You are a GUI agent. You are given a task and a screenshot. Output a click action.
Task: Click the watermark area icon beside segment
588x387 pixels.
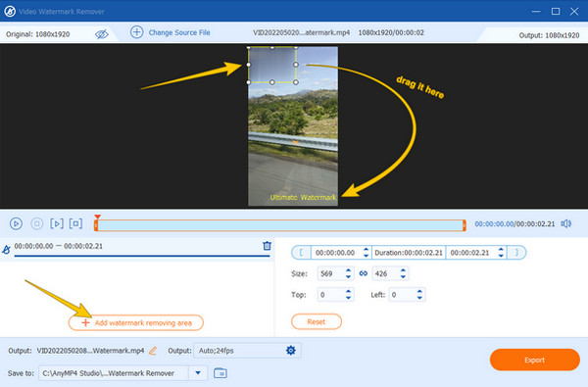6,250
